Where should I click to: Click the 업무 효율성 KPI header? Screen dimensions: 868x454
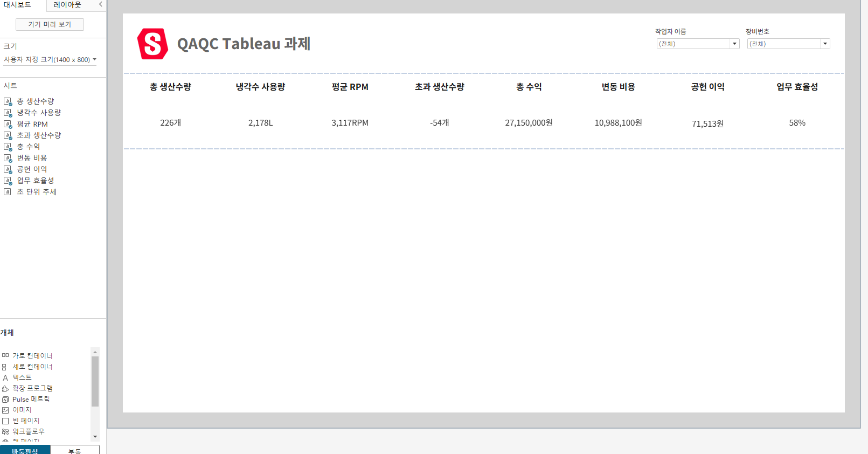[x=797, y=87]
